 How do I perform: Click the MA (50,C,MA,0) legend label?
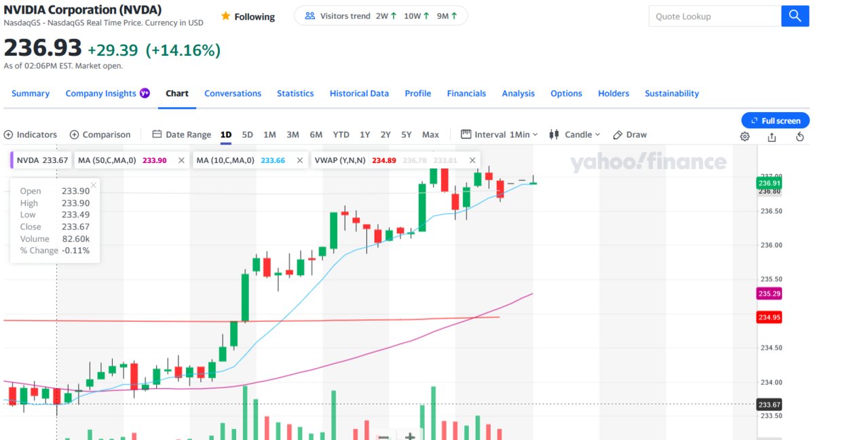[x=107, y=160]
